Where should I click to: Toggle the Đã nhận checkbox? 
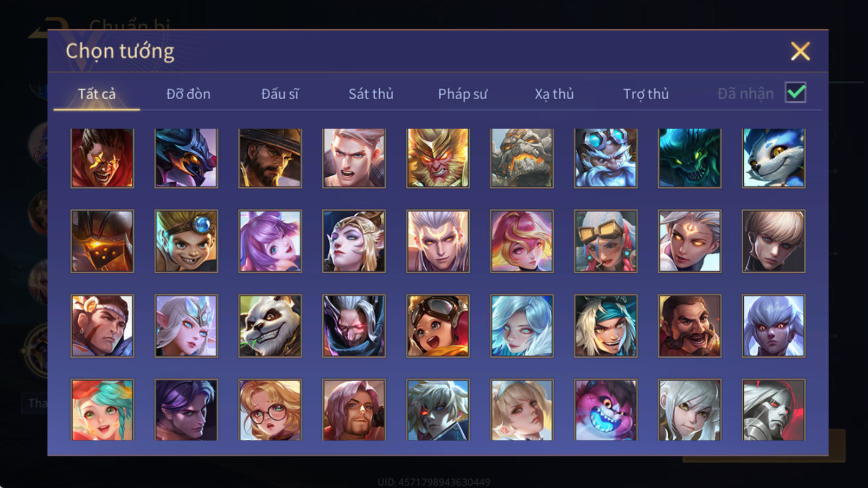(x=796, y=93)
